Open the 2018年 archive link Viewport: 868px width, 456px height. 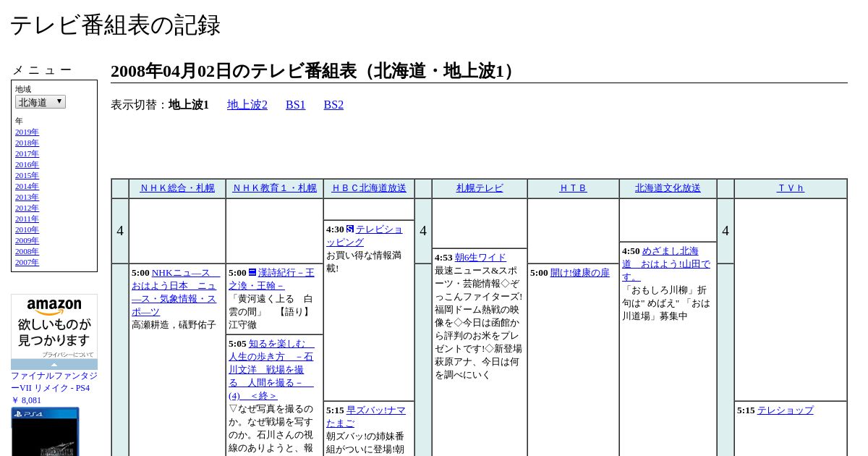[x=27, y=143]
